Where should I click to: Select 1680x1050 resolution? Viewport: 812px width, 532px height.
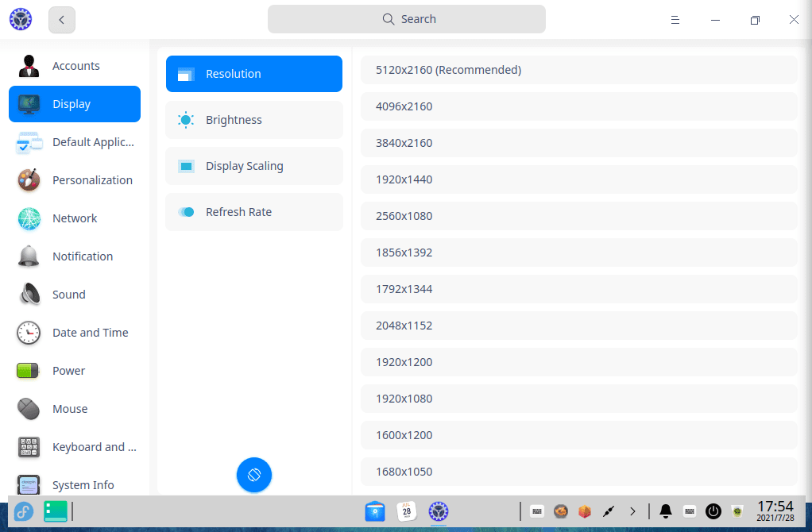(579, 472)
